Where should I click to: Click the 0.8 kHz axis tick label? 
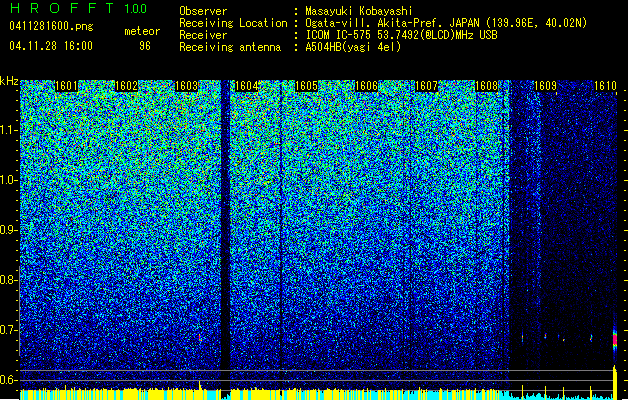(x=8, y=280)
